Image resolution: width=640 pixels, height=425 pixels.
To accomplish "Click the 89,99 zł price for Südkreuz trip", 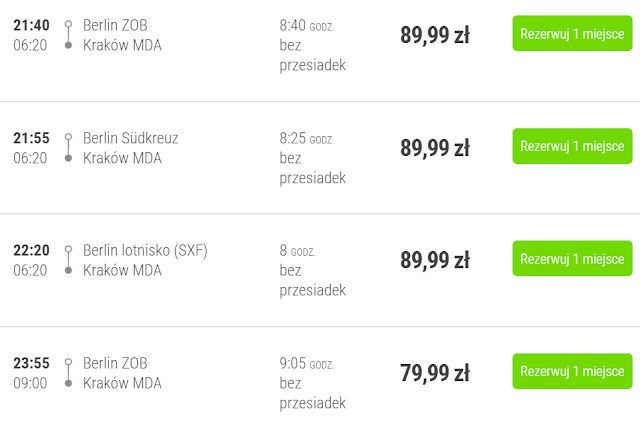I will click(x=435, y=148).
